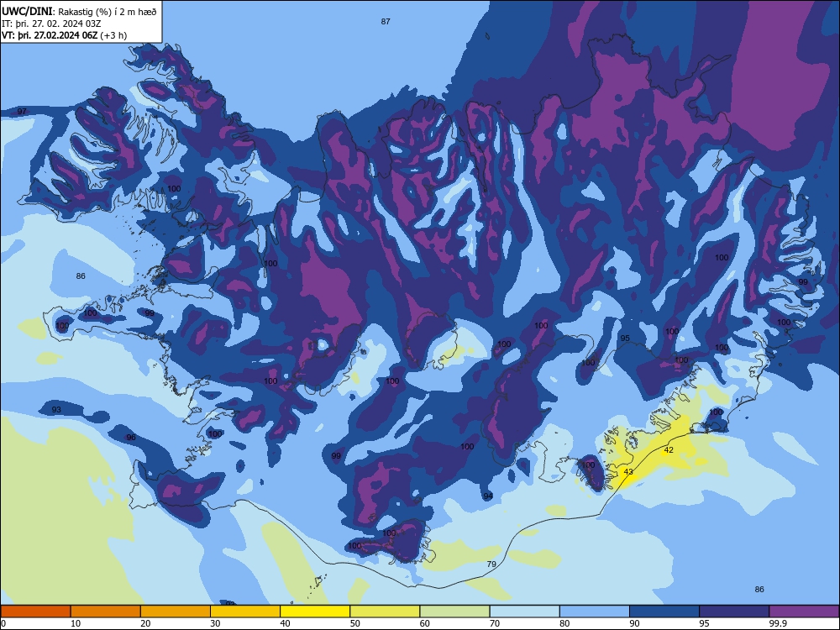Click the 95–99.9 indigo legend swatch
840x630 pixels.
tap(734, 612)
